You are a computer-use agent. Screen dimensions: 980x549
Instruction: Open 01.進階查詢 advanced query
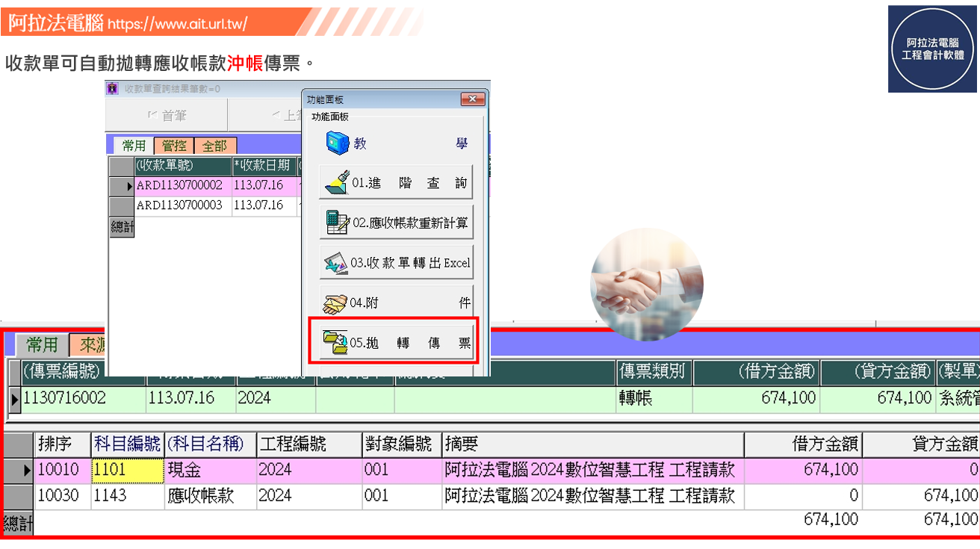point(397,182)
